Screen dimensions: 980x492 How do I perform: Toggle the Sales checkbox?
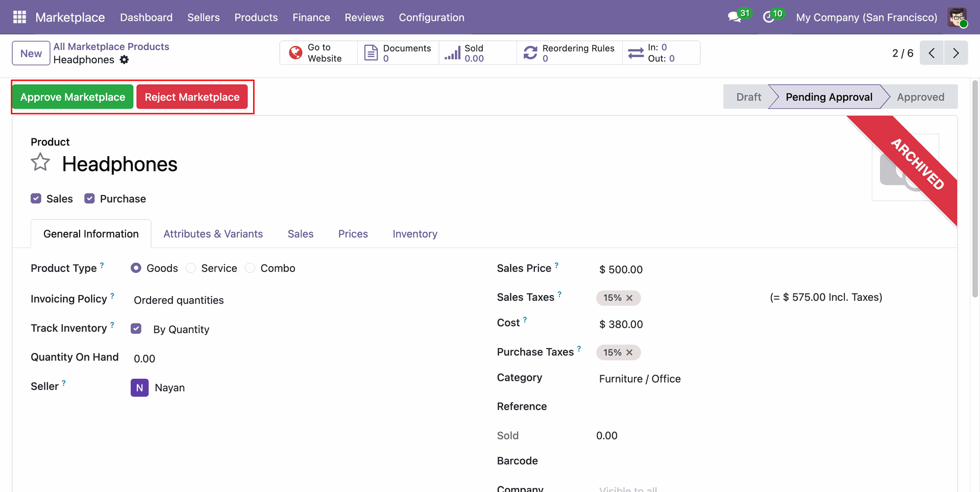[x=36, y=199]
